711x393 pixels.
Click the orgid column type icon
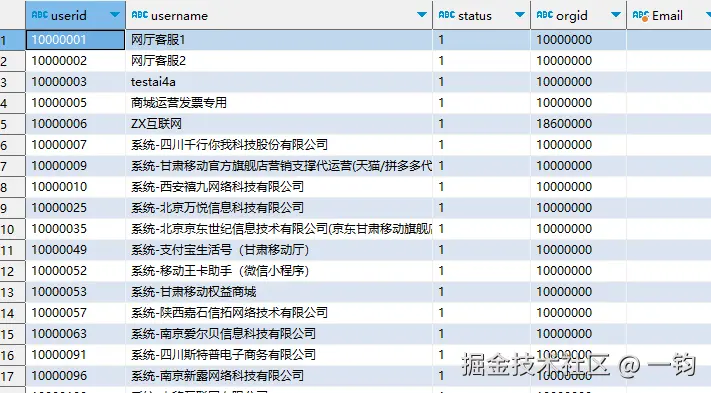pos(545,15)
